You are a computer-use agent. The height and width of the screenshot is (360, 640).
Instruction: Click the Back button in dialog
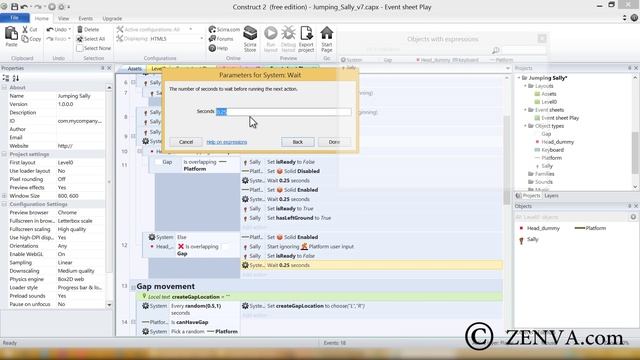pos(298,142)
